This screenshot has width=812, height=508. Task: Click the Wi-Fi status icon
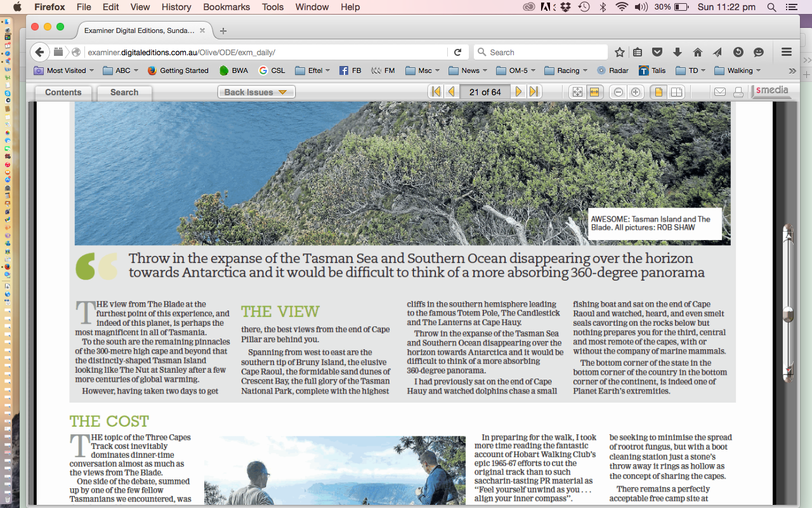622,7
